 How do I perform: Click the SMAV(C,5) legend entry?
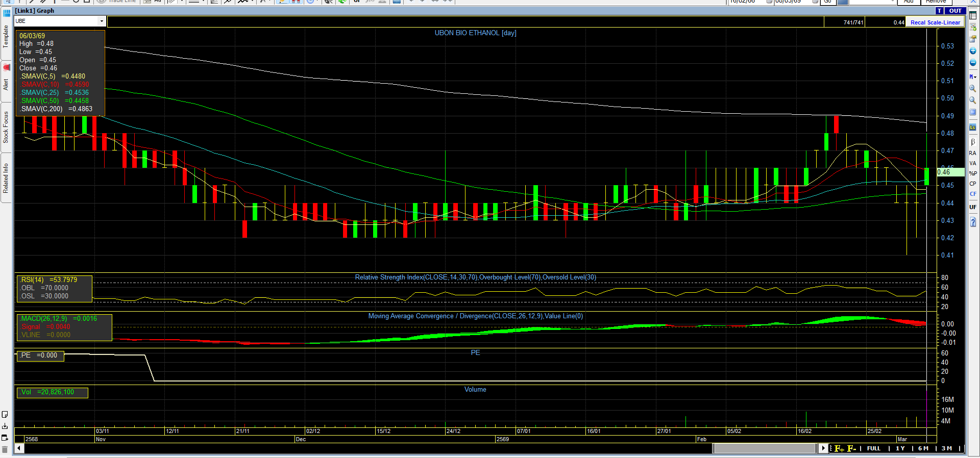click(53, 76)
